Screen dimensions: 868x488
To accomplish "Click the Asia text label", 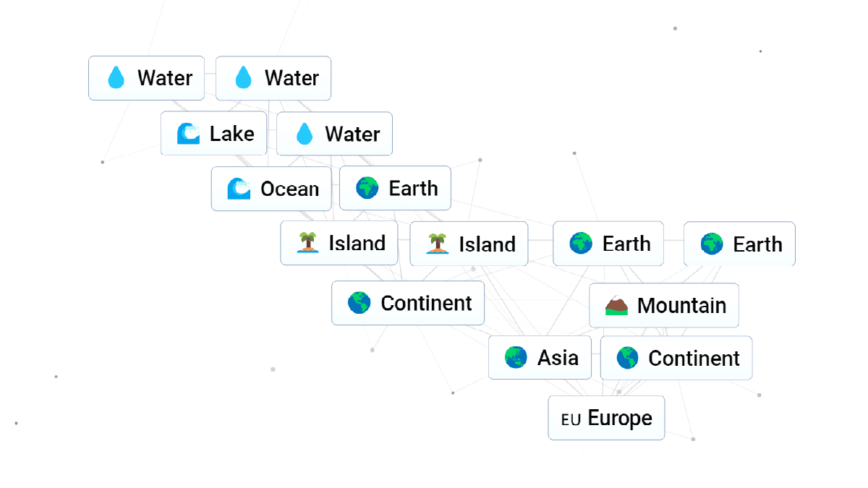I will tap(558, 357).
